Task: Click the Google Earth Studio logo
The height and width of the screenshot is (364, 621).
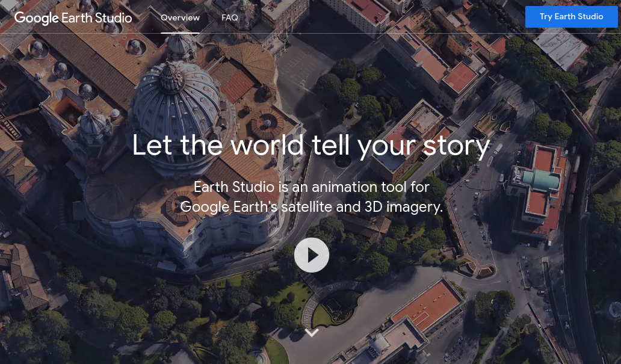Action: tap(73, 17)
